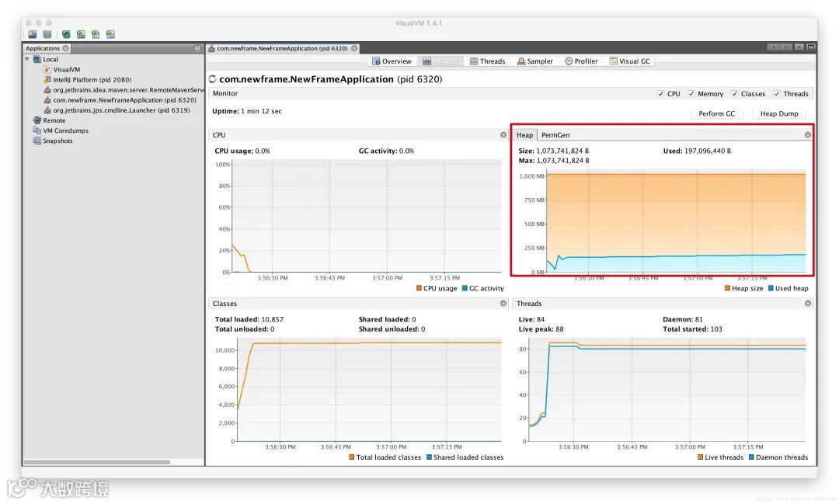Click the Java icon beside NewFrameApplication tree entry

pyautogui.click(x=47, y=100)
